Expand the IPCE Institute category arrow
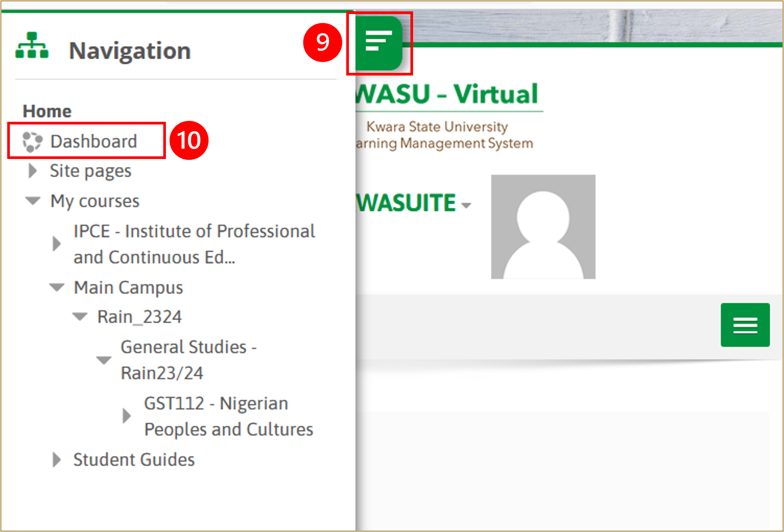Image resolution: width=784 pixels, height=532 pixels. pyautogui.click(x=57, y=244)
